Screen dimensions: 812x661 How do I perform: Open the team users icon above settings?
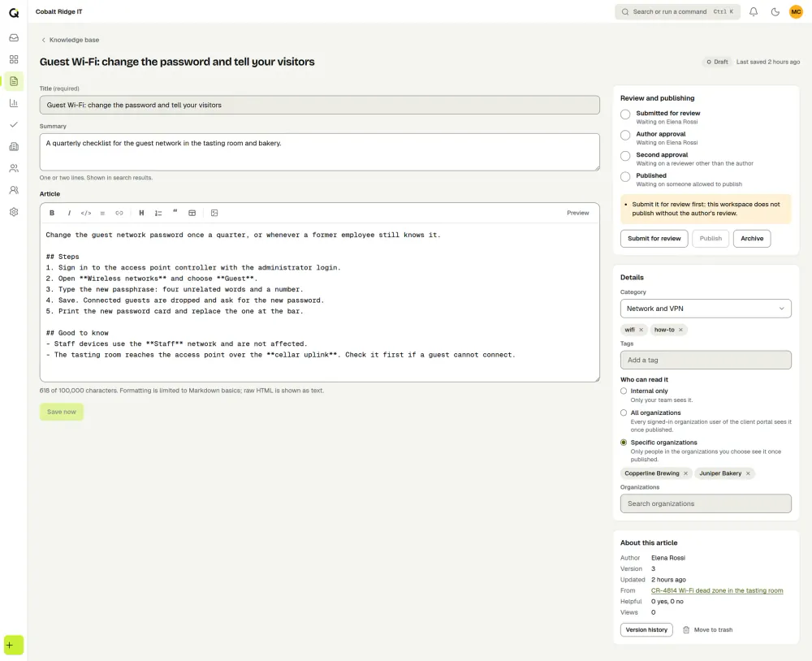pyautogui.click(x=14, y=190)
